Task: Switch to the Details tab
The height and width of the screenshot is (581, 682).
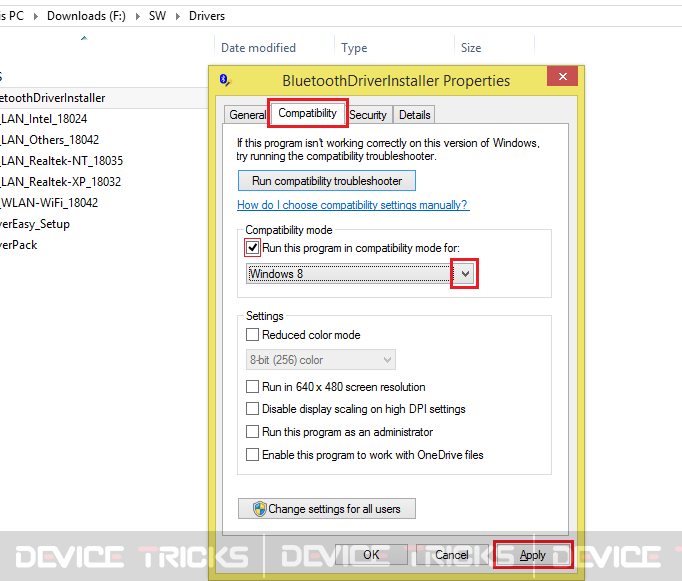Action: 415,115
